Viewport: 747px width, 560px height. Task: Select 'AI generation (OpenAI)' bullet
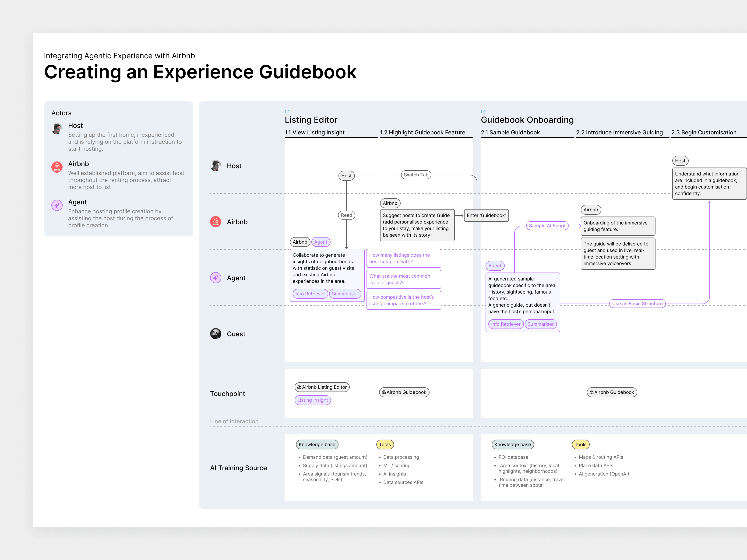pos(603,474)
